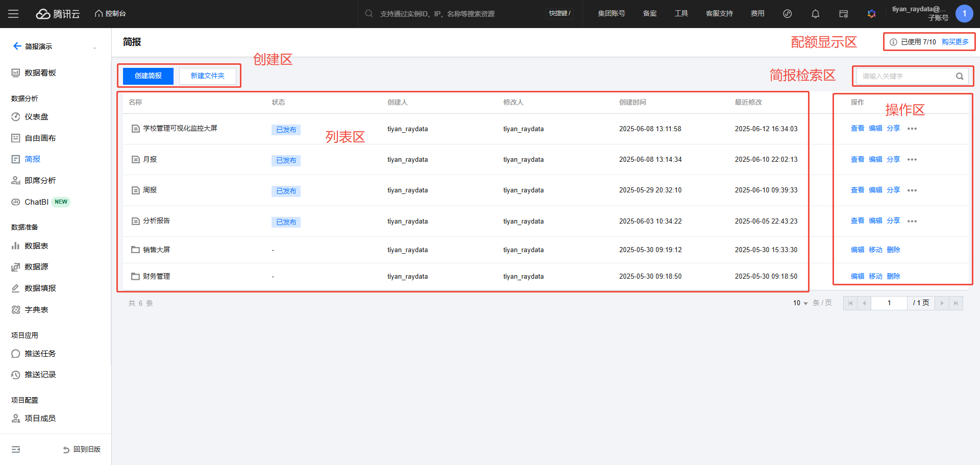Click the 新建文件夹 button
This screenshot has width=980, height=465.
coord(207,76)
